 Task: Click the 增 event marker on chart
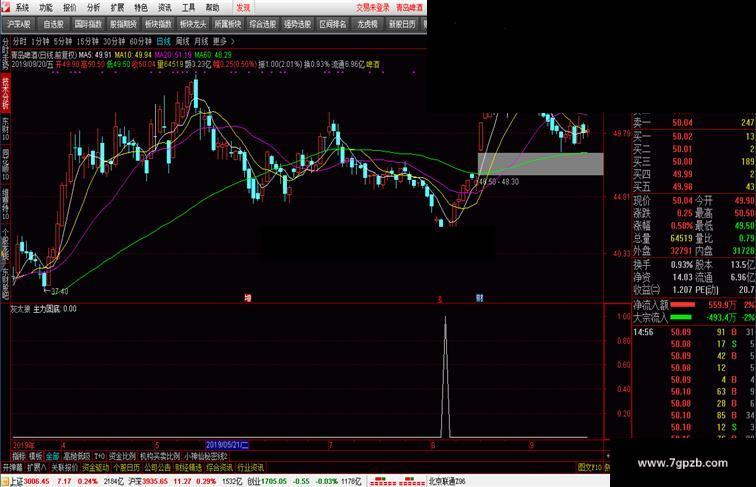pos(247,298)
